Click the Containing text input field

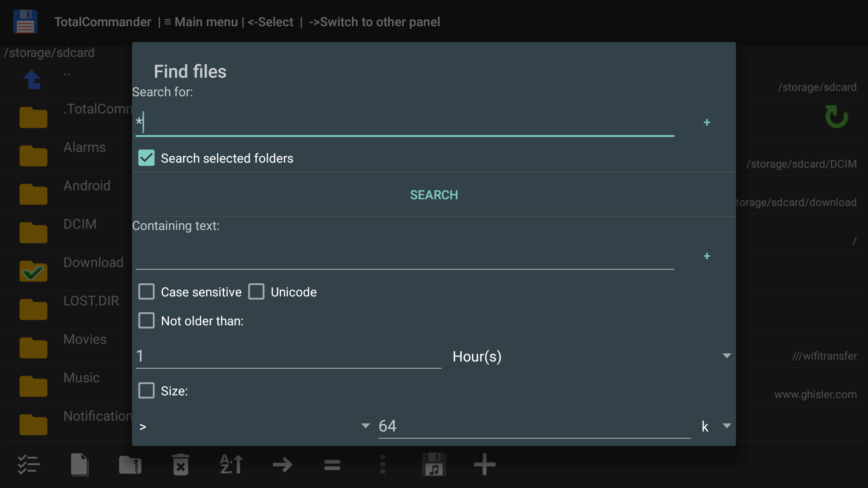pos(405,256)
